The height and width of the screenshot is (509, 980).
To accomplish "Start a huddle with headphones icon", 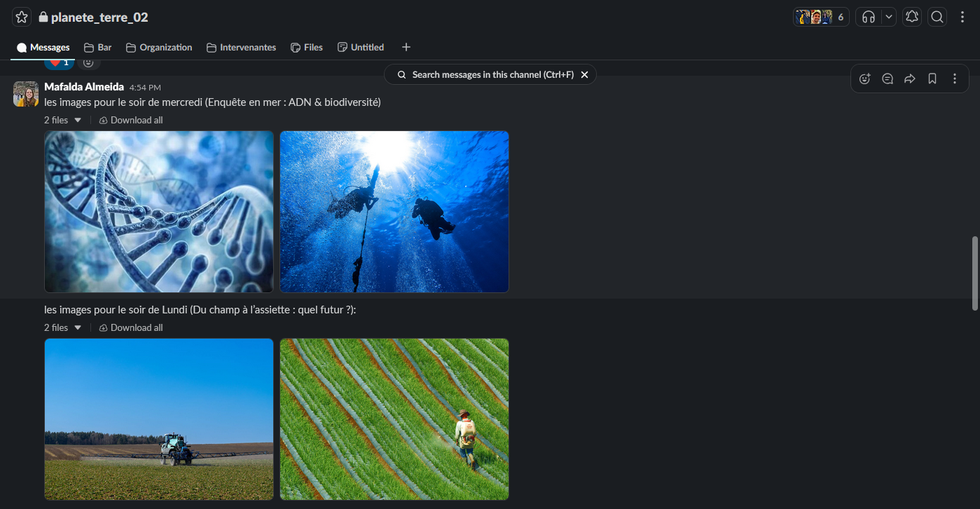I will [869, 17].
